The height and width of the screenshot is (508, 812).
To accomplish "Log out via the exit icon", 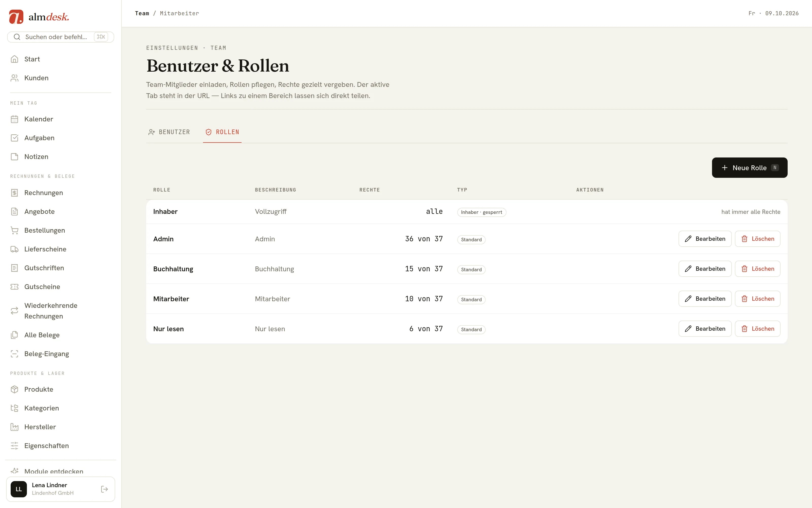I will pyautogui.click(x=104, y=489).
